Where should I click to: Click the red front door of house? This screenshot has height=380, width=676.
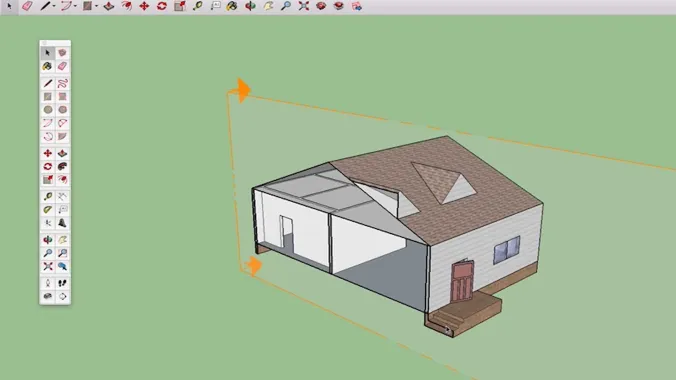coord(462,282)
